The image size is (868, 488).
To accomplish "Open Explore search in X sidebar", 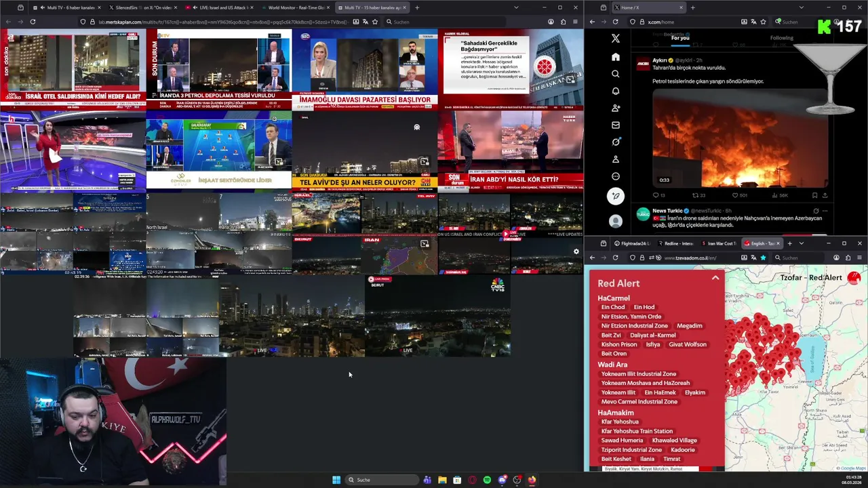I will [615, 74].
